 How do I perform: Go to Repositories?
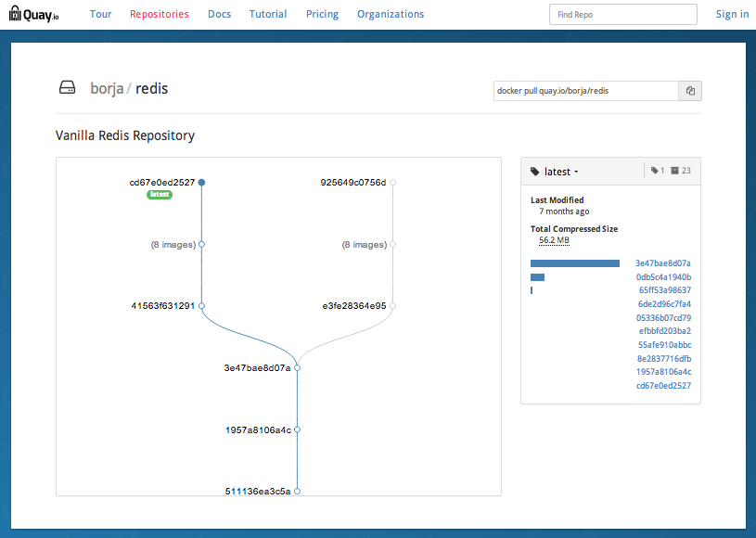160,14
